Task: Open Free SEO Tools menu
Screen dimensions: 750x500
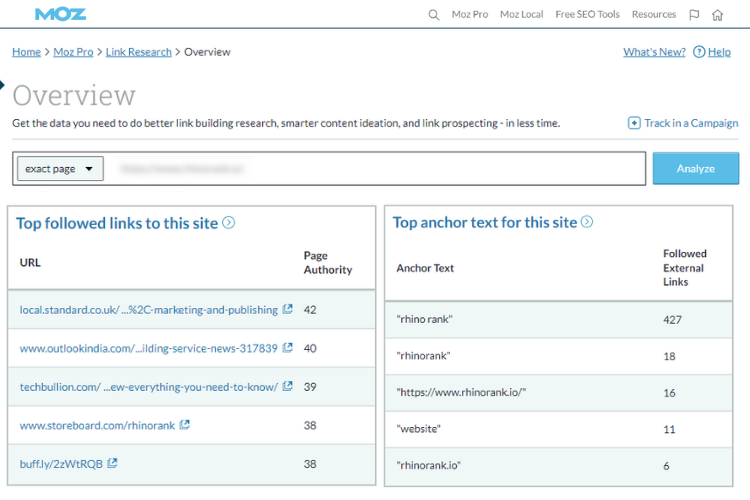Action: (x=587, y=15)
